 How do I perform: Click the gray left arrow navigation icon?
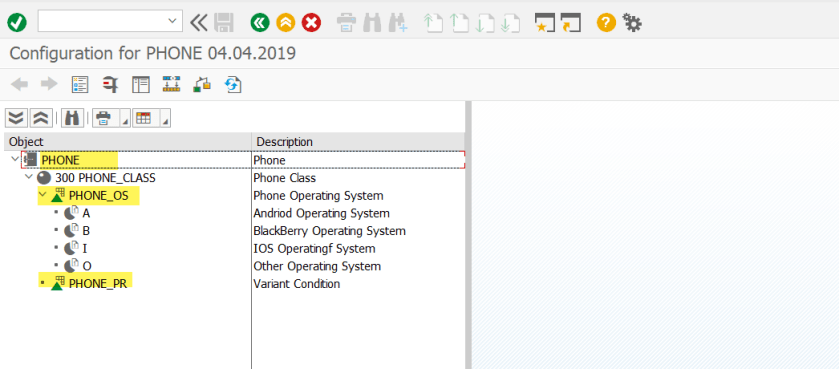20,84
